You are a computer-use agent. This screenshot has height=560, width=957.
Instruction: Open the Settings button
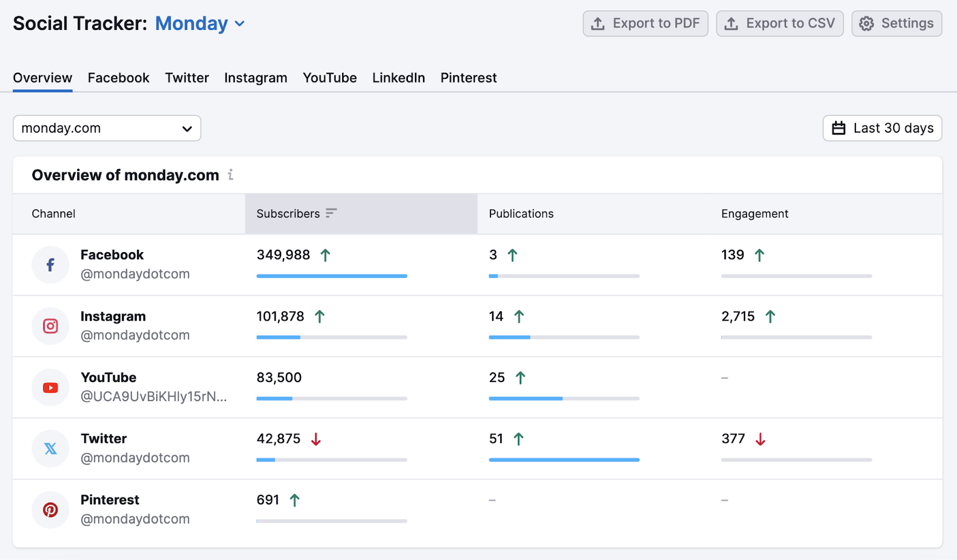coord(897,23)
